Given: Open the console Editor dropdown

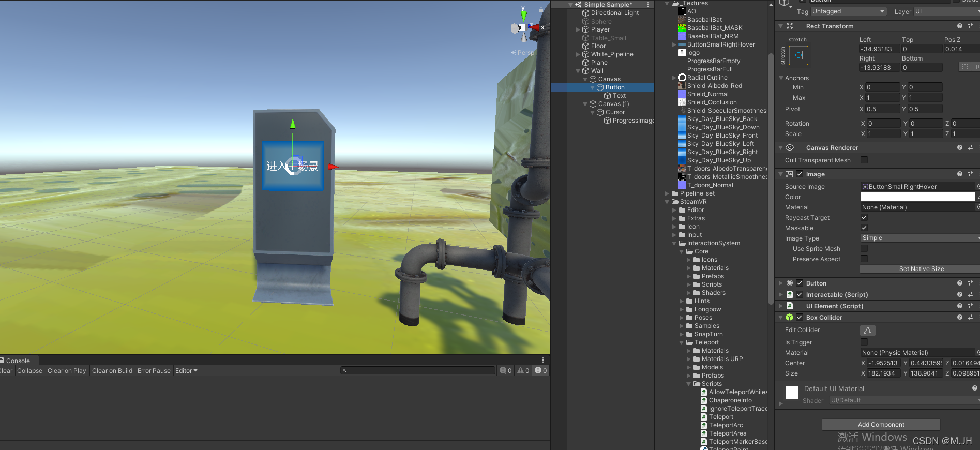Looking at the screenshot, I should 186,370.
